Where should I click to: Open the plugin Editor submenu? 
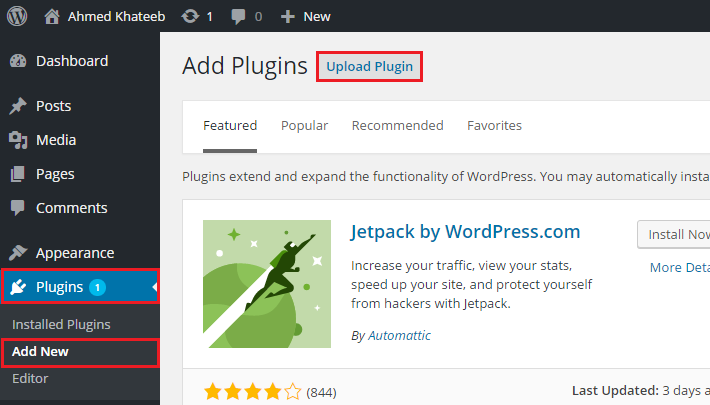tap(30, 378)
